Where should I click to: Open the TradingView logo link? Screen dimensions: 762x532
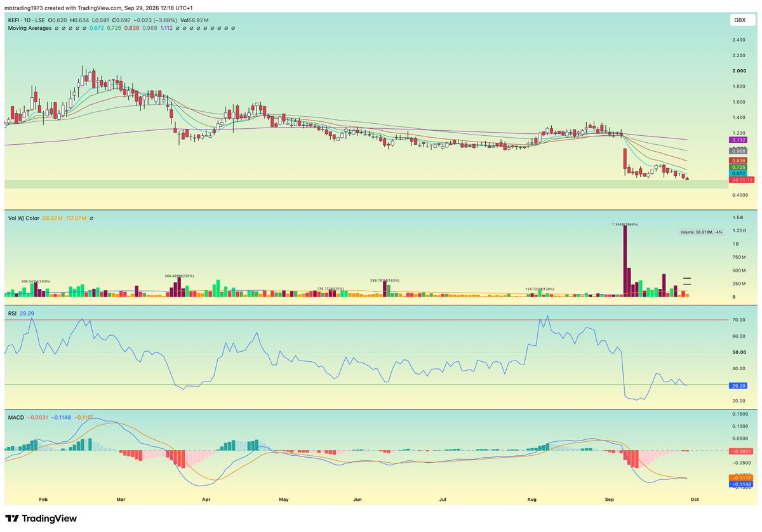41,519
